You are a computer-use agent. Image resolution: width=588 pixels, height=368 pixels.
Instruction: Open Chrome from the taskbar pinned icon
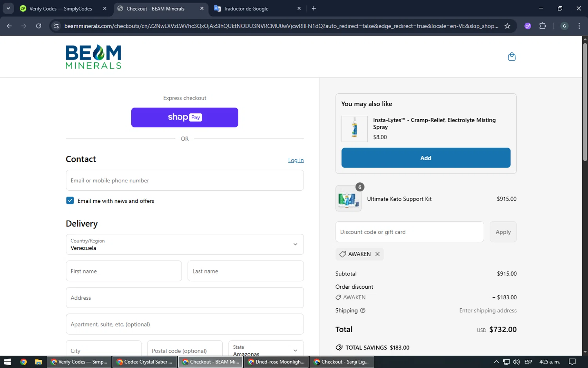(x=24, y=362)
